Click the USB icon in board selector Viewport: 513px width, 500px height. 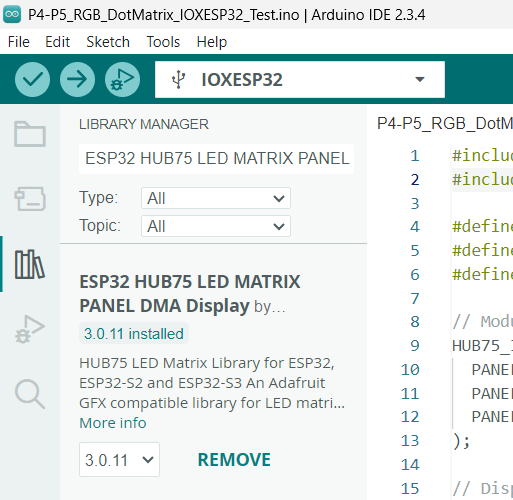178,80
